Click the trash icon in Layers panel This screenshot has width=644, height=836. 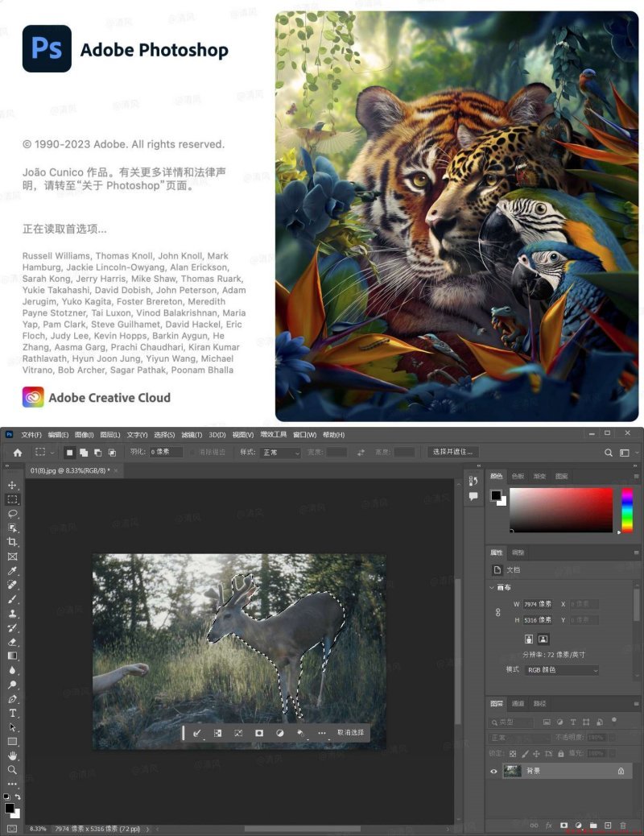click(x=622, y=826)
